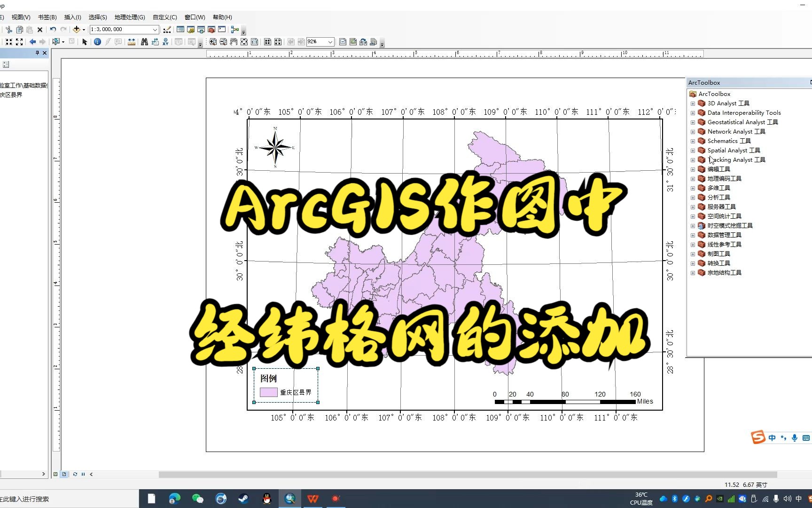Select 宗地结构工具 in ArcToolbox tree
The width and height of the screenshot is (812, 508).
pos(724,273)
